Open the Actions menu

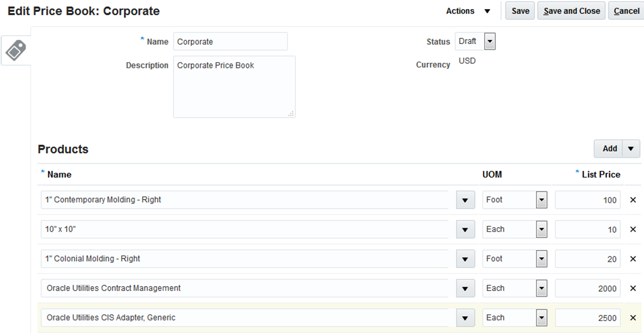468,11
